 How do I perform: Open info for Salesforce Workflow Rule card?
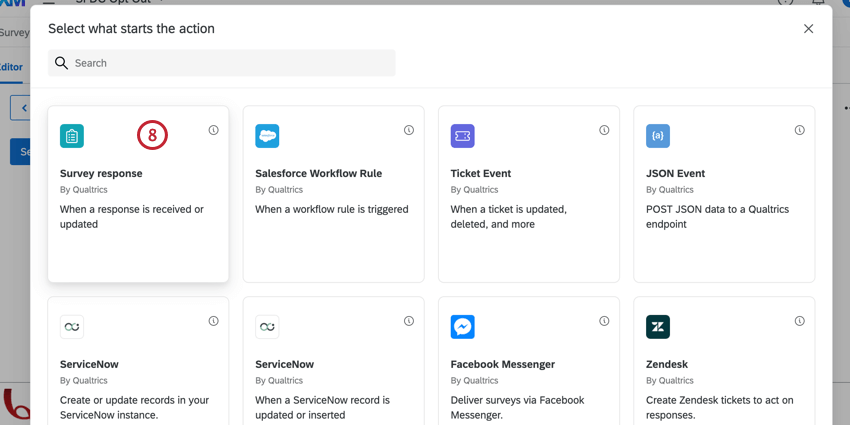click(409, 130)
